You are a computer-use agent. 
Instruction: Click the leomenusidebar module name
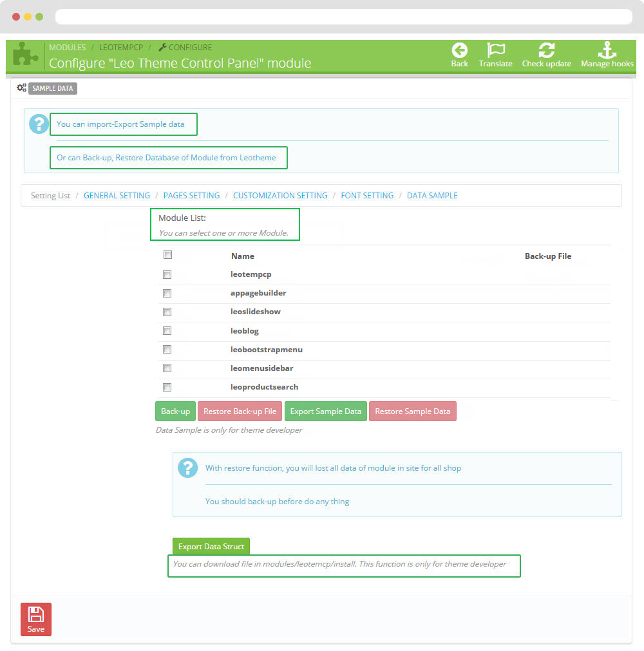point(262,368)
